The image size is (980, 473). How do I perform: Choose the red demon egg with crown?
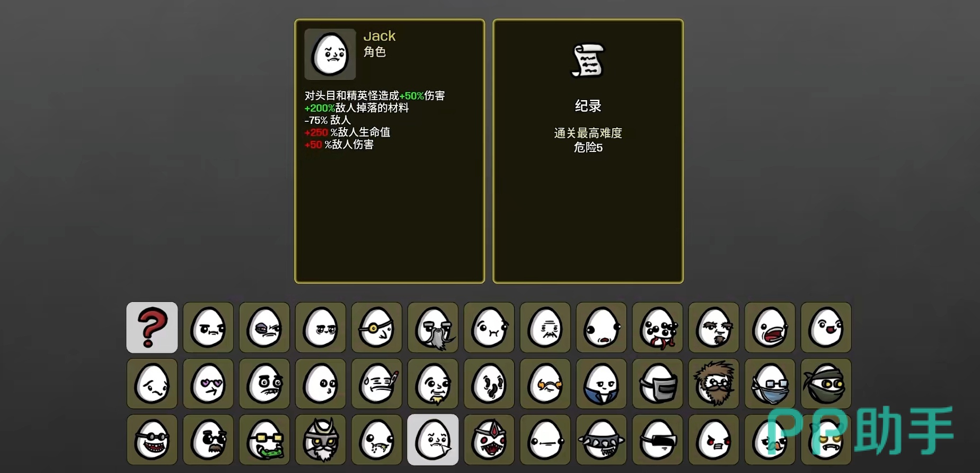(489, 440)
